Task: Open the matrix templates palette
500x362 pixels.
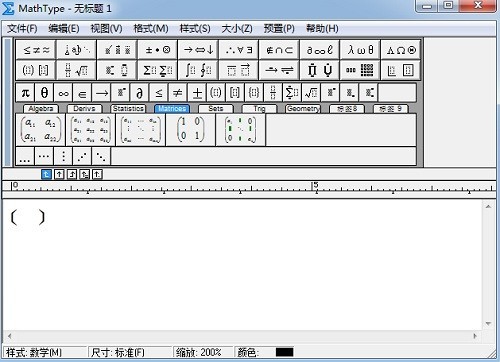Action: point(360,70)
